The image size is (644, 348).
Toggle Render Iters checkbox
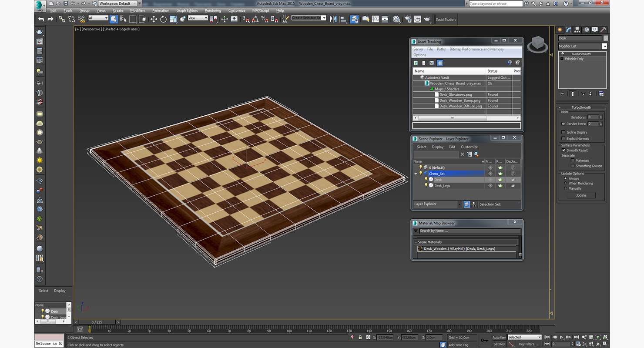(563, 124)
